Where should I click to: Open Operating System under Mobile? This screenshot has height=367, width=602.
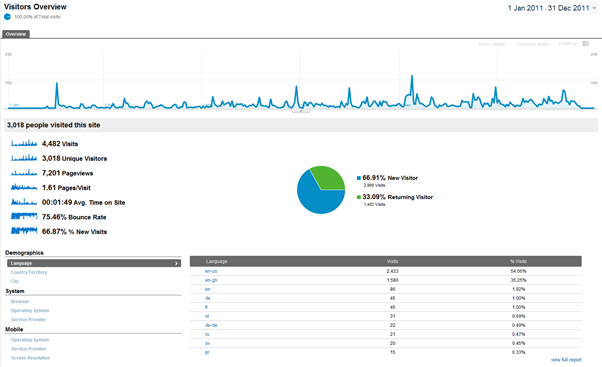(x=30, y=340)
